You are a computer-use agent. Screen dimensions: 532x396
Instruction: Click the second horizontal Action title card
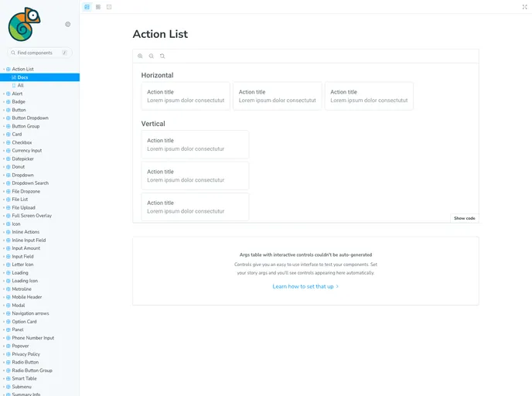coord(277,96)
